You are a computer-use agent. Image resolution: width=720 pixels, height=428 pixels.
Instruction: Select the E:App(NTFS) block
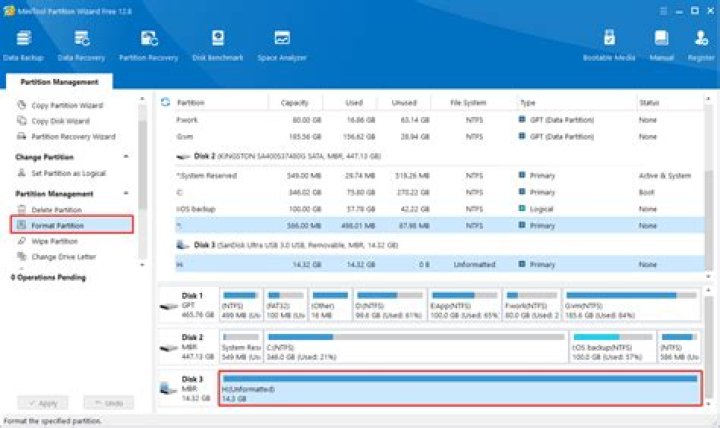[x=465, y=304]
